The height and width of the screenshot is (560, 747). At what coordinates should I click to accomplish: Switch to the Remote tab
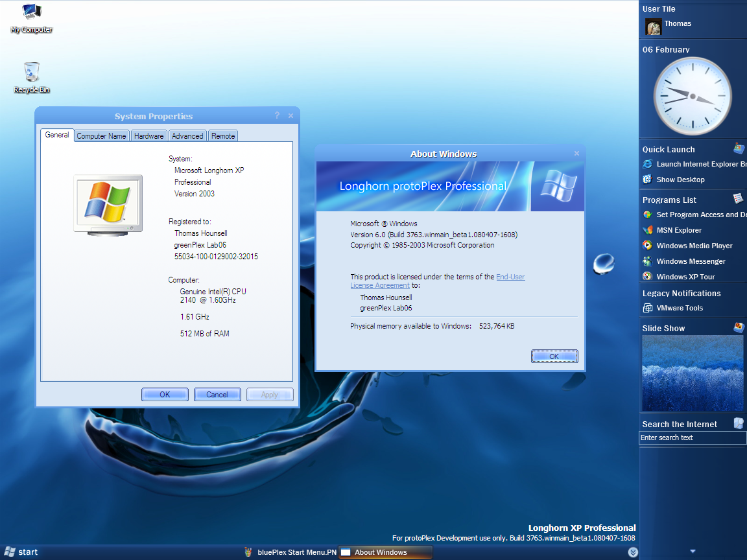point(223,136)
